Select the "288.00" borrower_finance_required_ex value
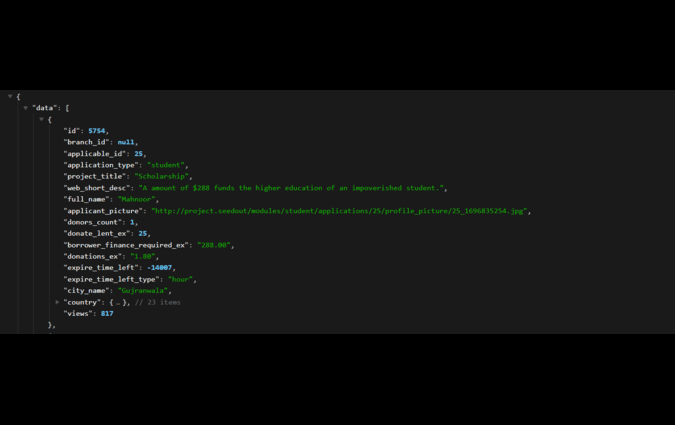Screen dimensions: 675x425 click(x=214, y=245)
